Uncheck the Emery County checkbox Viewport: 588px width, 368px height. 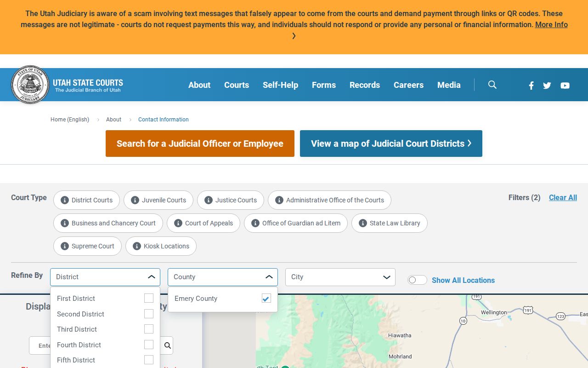(266, 298)
